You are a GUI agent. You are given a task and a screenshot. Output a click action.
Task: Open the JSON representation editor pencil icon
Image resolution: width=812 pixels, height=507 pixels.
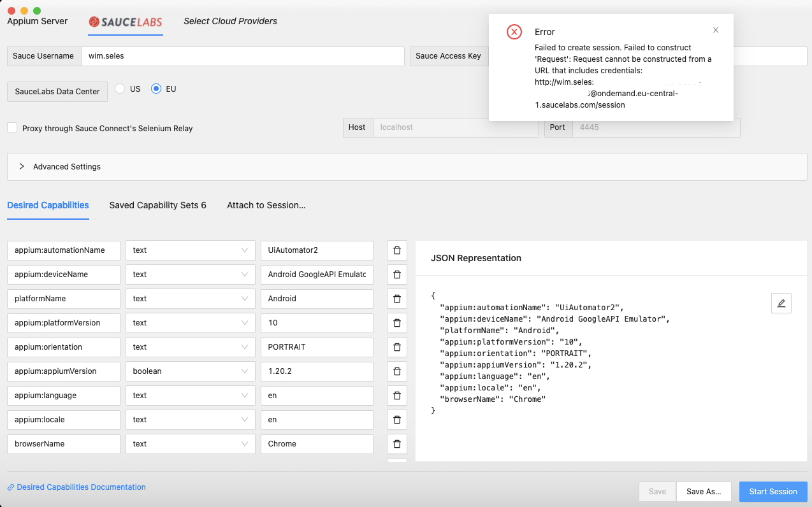coord(781,303)
